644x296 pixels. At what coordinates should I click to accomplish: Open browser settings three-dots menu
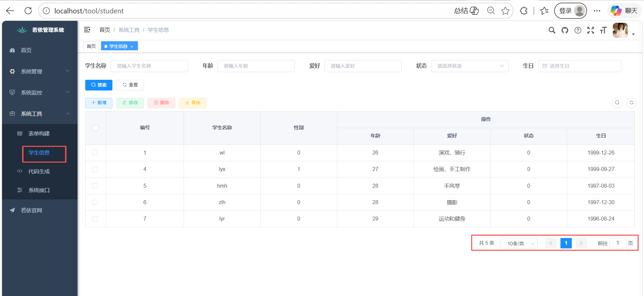click(x=597, y=11)
